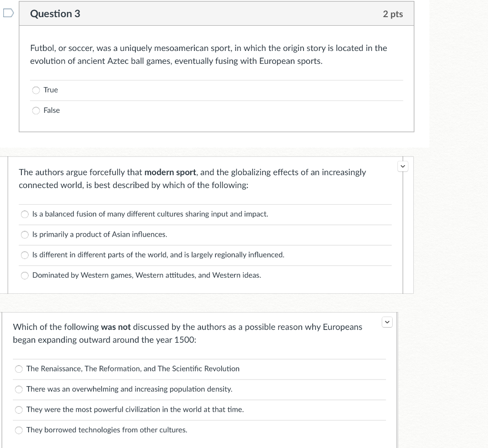Click the 'False' answer label text
The height and width of the screenshot is (448, 488).
click(51, 110)
